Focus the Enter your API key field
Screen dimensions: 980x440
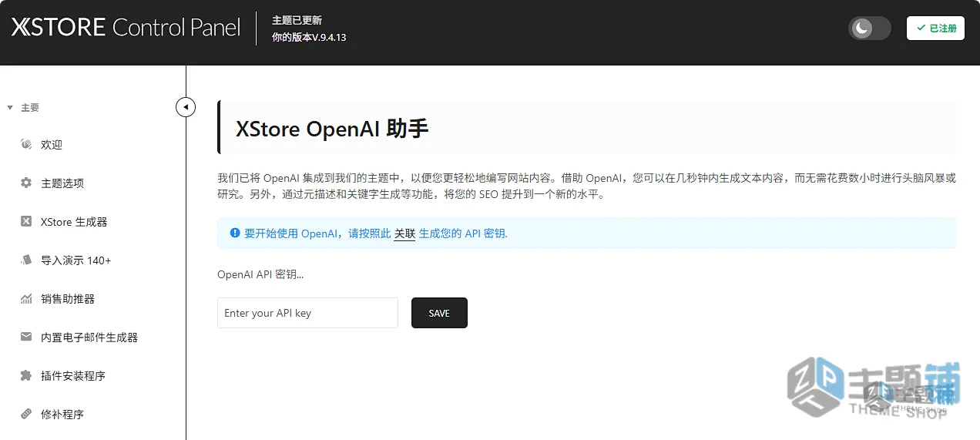tap(307, 313)
